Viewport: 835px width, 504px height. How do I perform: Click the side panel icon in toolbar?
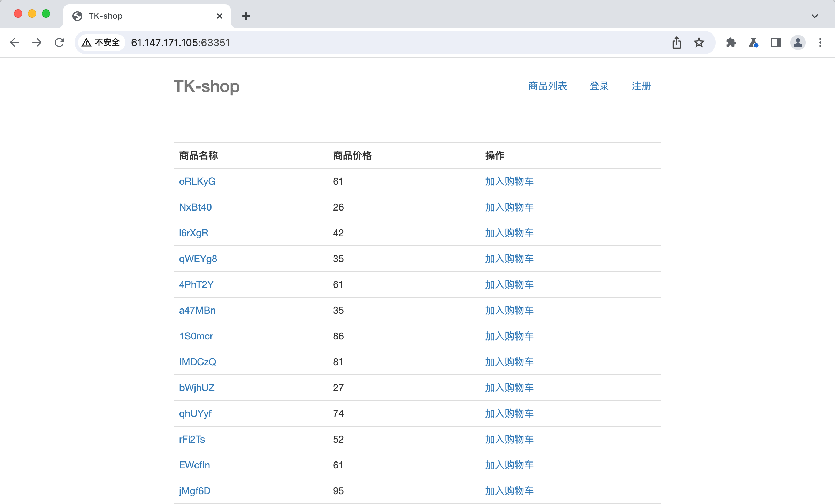(x=776, y=42)
